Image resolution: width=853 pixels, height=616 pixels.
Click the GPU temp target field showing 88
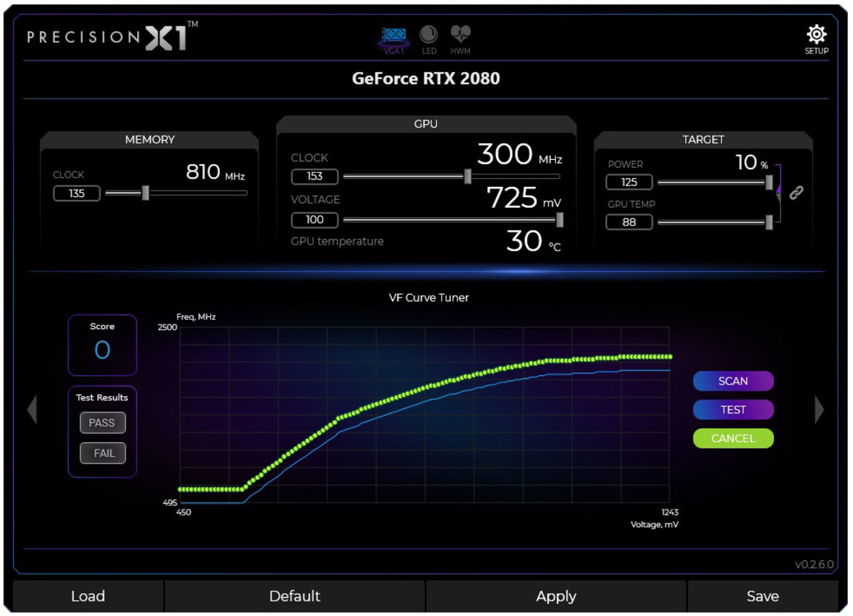click(629, 222)
